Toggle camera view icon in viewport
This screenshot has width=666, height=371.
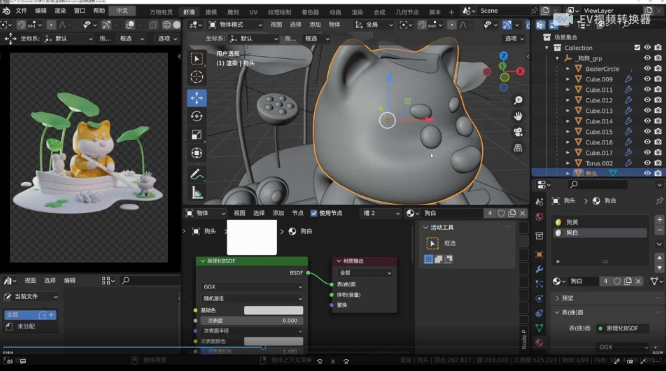tap(518, 132)
